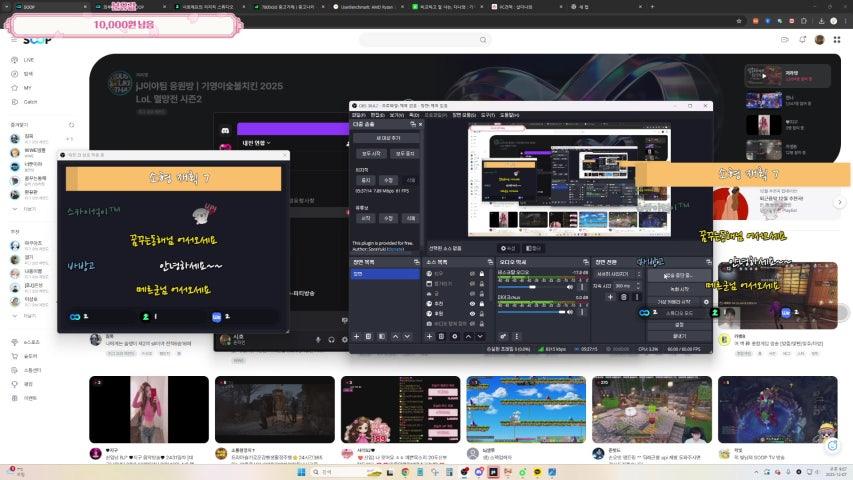Open the OBS Edit menu
853x480 pixels.
377,115
